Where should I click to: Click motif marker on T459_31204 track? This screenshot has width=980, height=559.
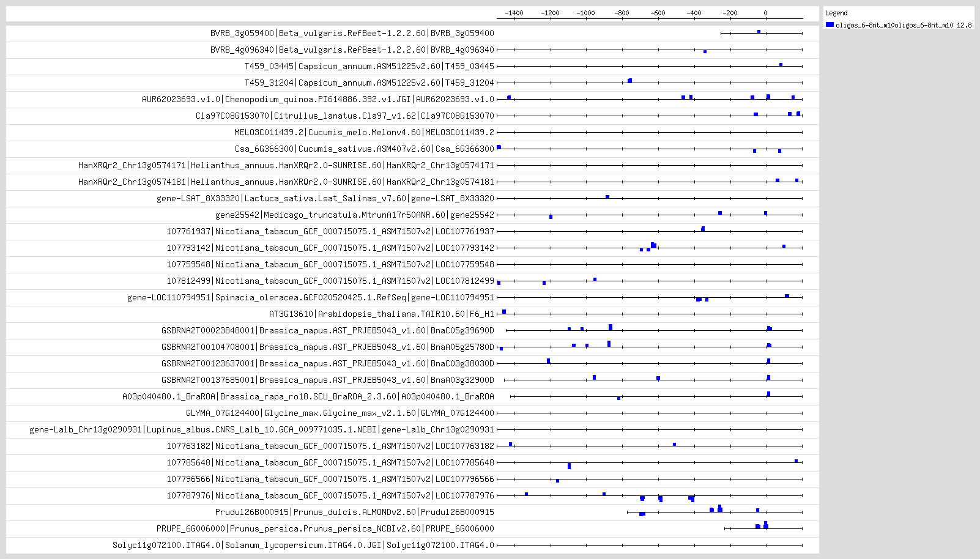(629, 81)
